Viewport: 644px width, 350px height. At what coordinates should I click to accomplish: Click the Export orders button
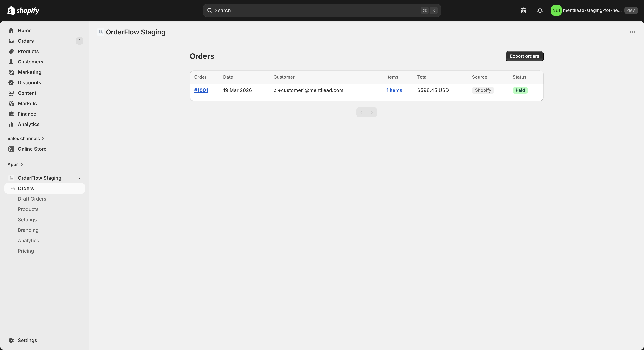tap(524, 56)
